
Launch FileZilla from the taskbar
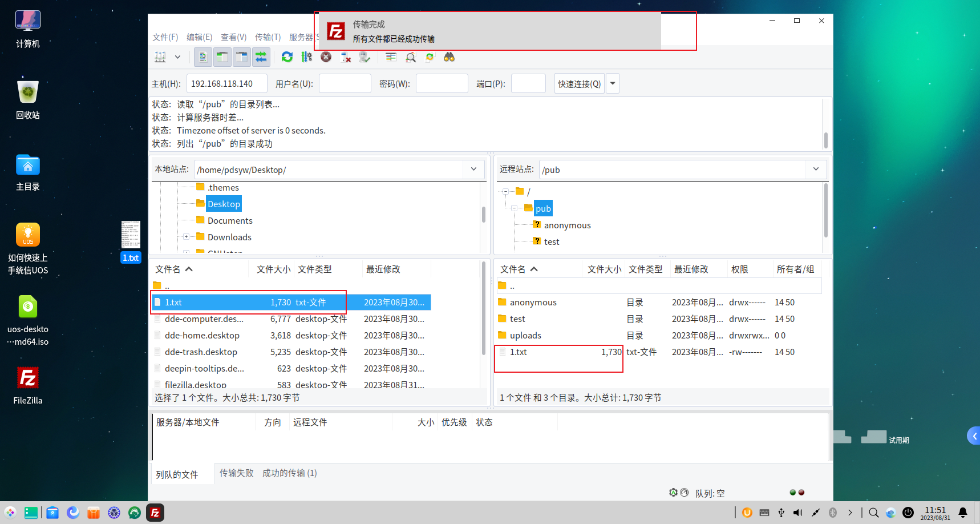155,512
